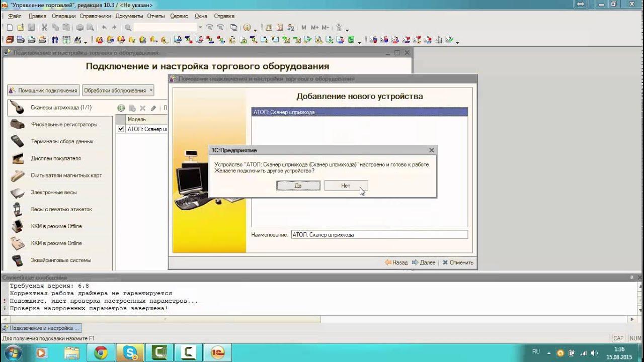The width and height of the screenshot is (644, 362).
Task: Select Эквайринговые системы category
Action: click(61, 260)
